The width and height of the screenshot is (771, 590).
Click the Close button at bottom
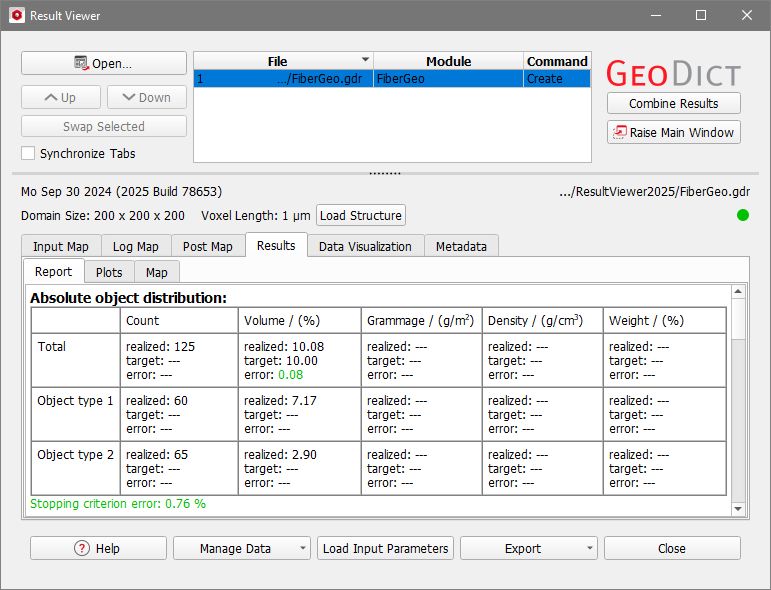(x=672, y=548)
